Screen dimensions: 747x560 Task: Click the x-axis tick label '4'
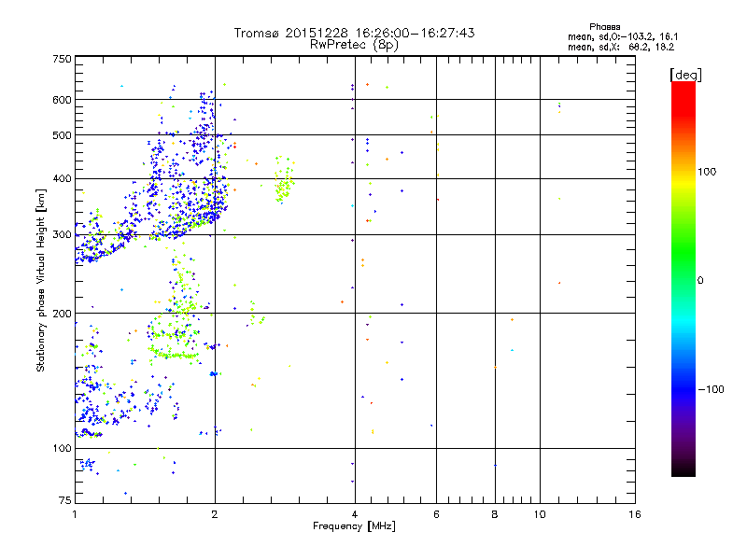(355, 514)
